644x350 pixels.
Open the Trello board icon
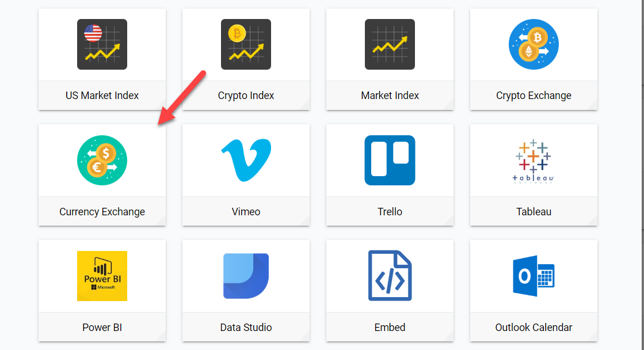click(390, 160)
